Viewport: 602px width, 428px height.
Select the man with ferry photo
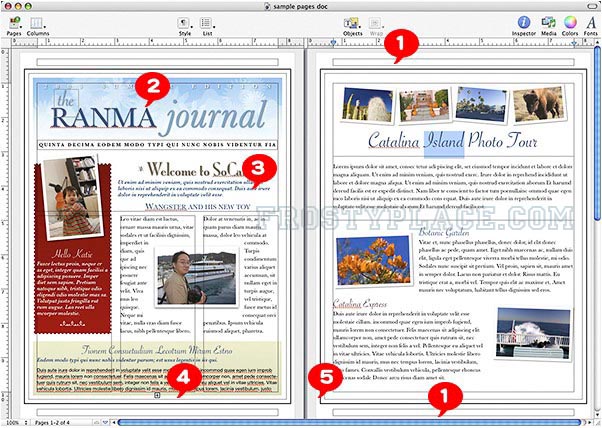[197, 277]
